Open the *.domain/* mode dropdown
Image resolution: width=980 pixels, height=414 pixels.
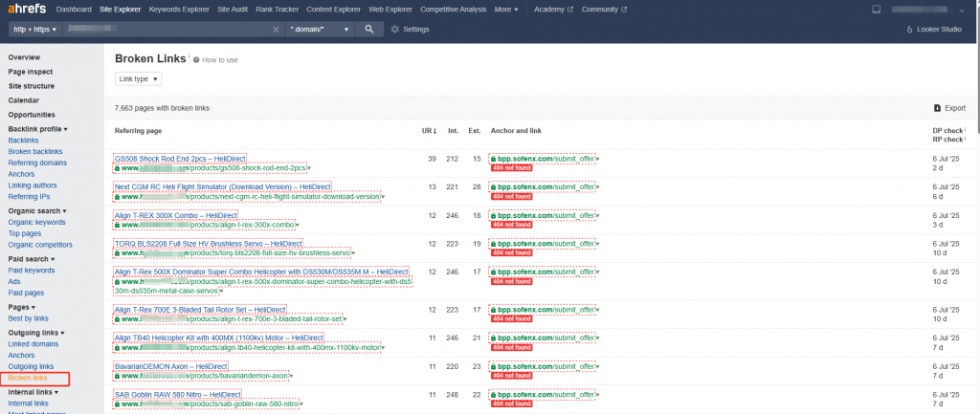coord(320,30)
